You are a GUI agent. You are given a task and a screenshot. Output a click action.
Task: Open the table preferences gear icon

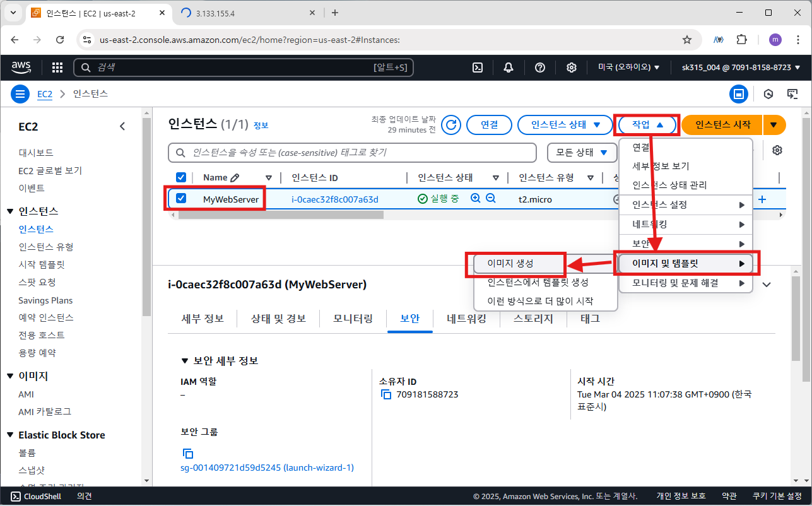(x=777, y=151)
